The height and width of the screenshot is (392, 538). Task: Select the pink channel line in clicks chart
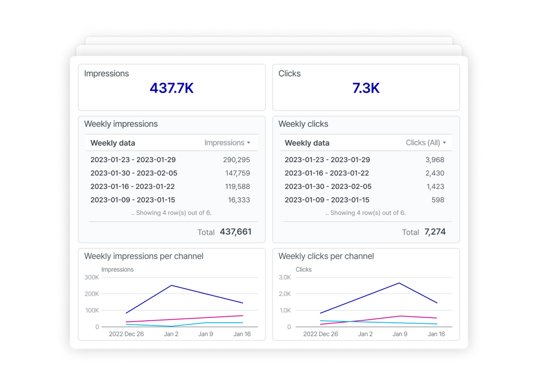(400, 316)
